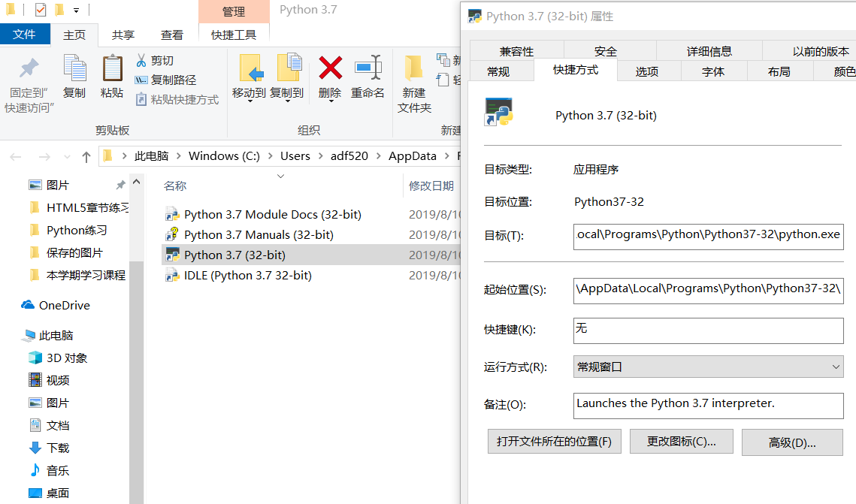The width and height of the screenshot is (856, 504).
Task: Click the Shortcut key (快捷键) field
Action: click(x=708, y=330)
